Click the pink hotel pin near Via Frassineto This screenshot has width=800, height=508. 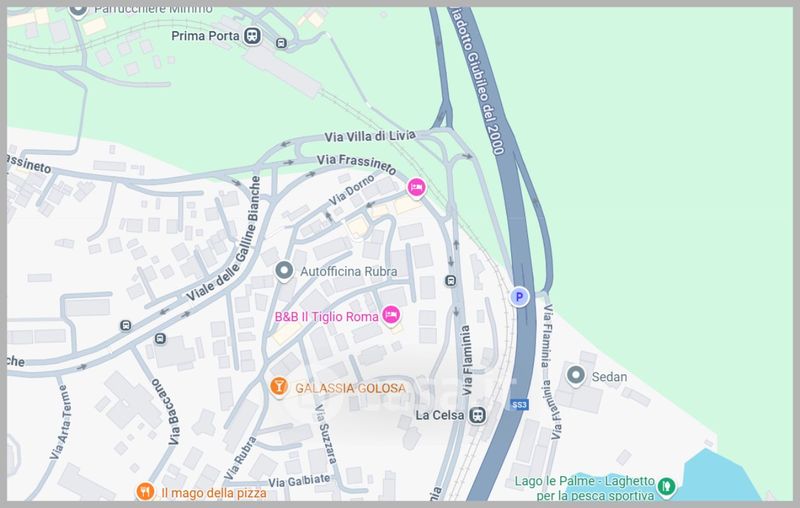(416, 188)
